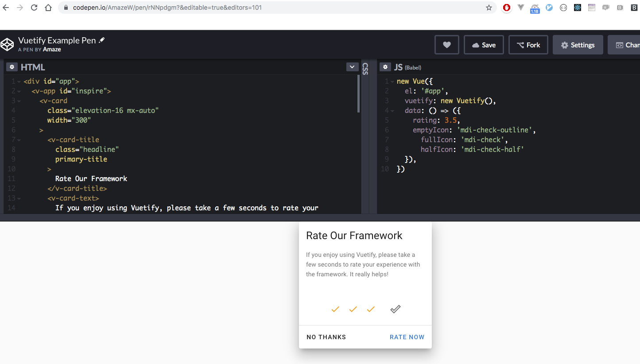This screenshot has height=364, width=640.
Task: Open the speedometer extension showing 1.18
Action: (x=535, y=8)
